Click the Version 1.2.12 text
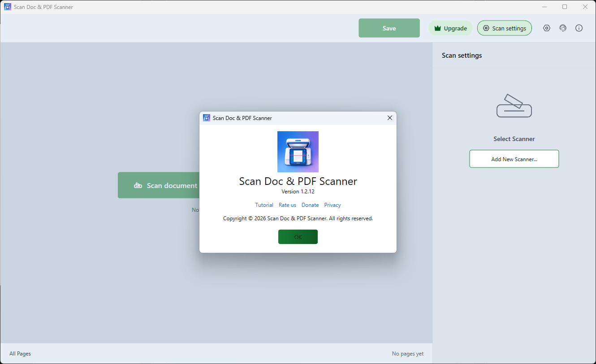 pyautogui.click(x=298, y=192)
